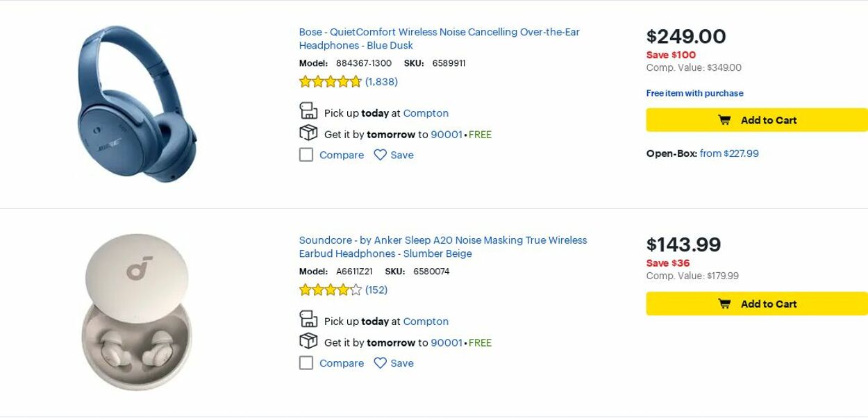
Task: Click the heart Save icon for Bose headphones
Action: pyautogui.click(x=380, y=155)
